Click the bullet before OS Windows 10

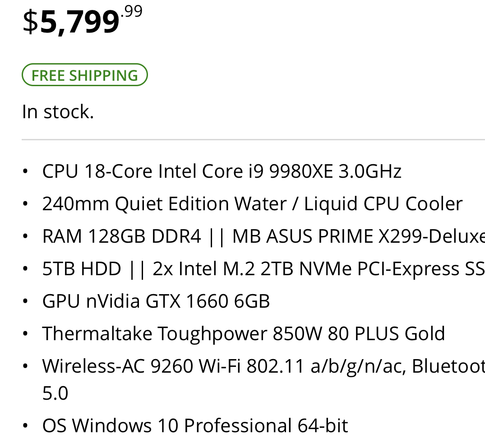[x=25, y=425]
